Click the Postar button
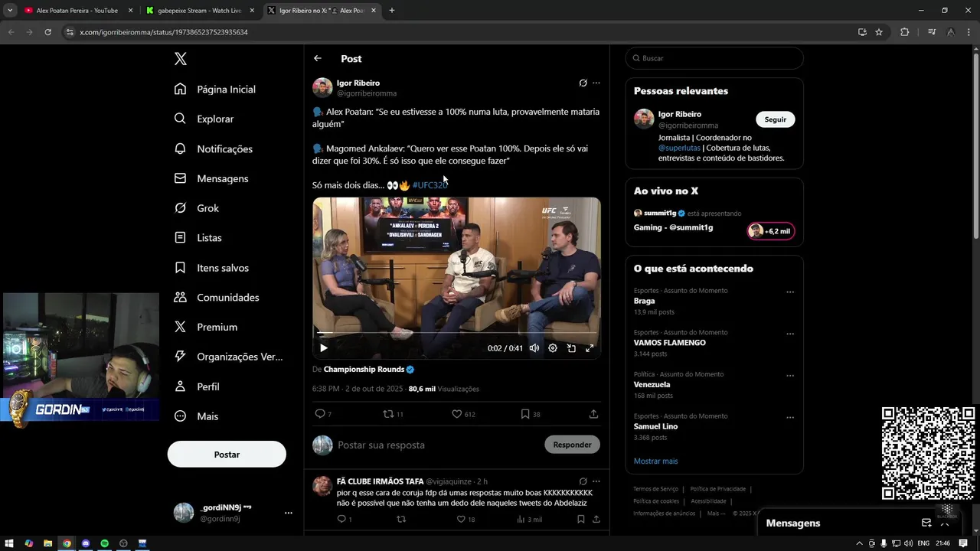 point(227,455)
